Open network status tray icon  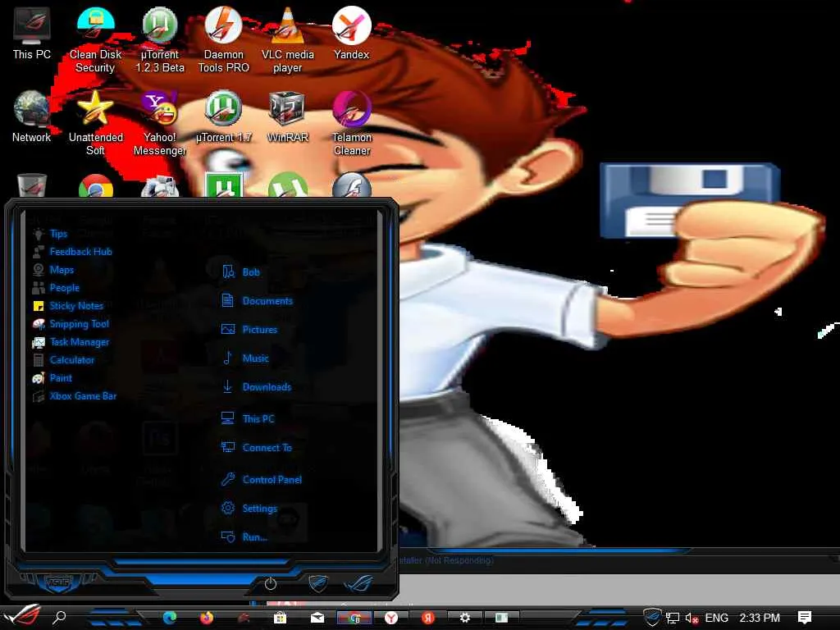click(673, 619)
